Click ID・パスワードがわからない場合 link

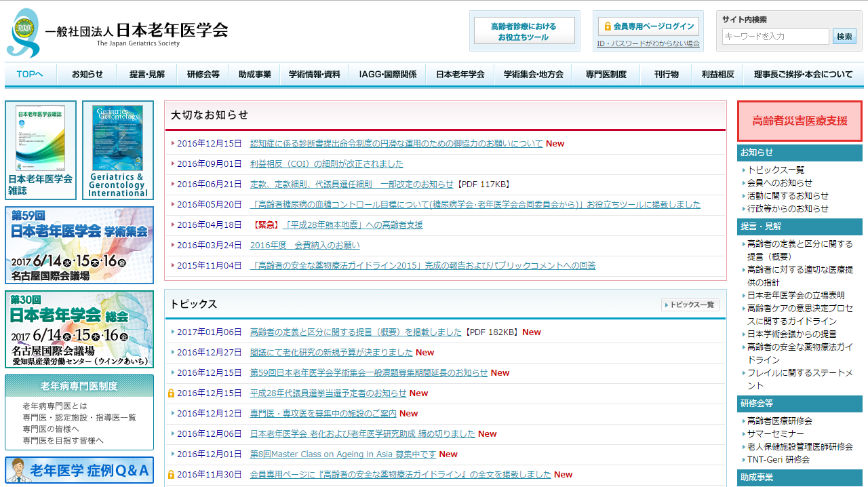click(x=648, y=43)
